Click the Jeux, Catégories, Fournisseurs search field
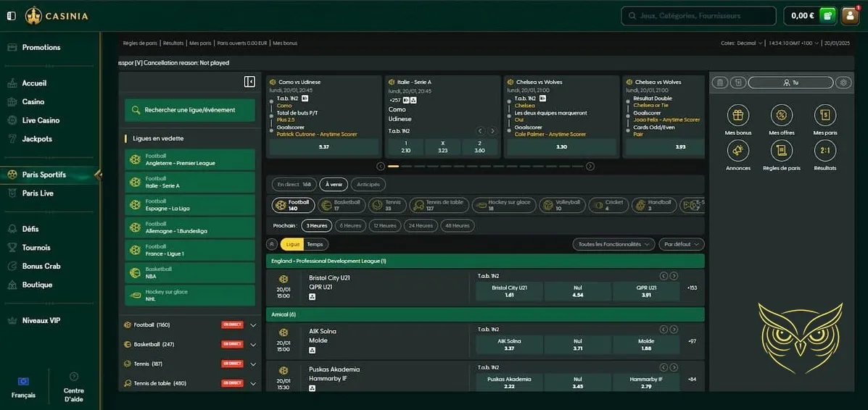 (x=698, y=16)
